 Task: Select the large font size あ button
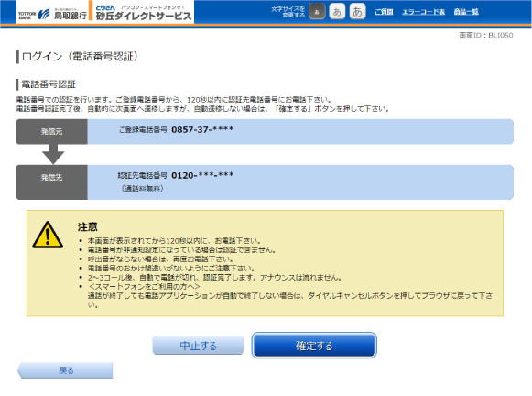click(358, 12)
